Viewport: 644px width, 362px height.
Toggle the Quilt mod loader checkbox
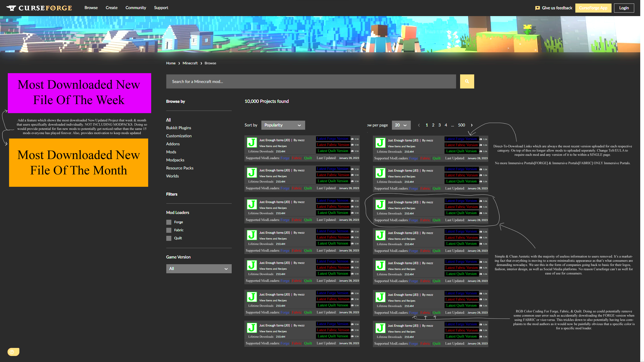169,238
